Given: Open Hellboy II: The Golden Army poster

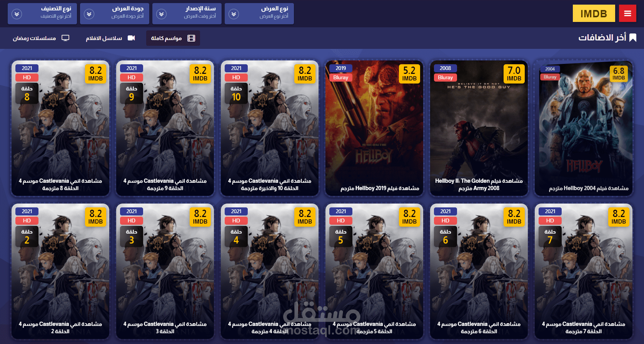Looking at the screenshot, I should pos(479,128).
